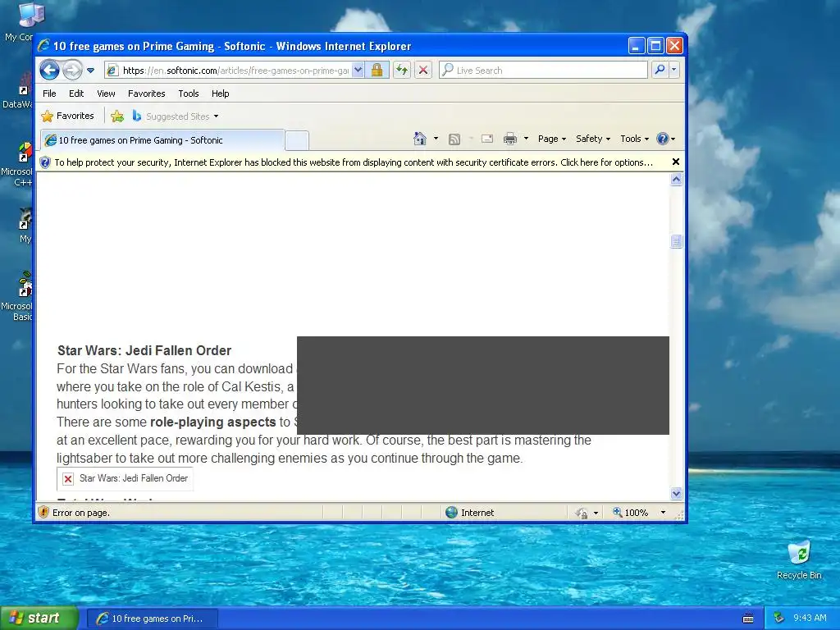
Task: Click the 9:43 AM system clock
Action: click(810, 619)
